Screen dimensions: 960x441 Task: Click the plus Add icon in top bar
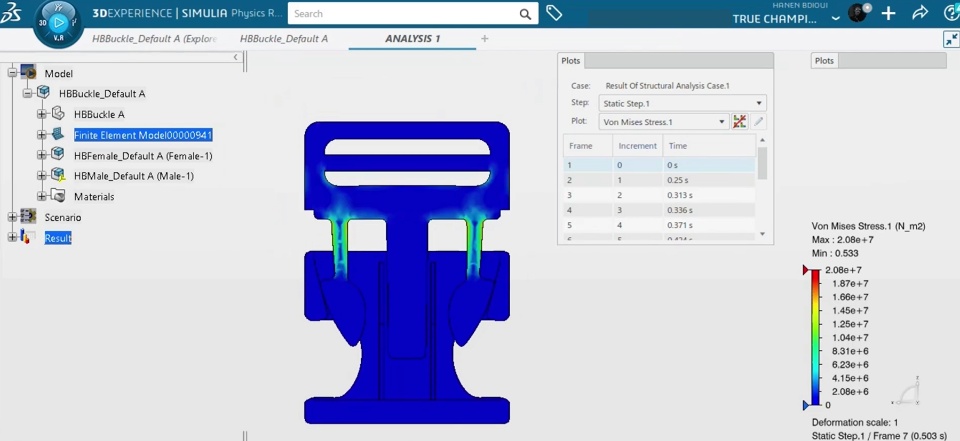point(888,13)
